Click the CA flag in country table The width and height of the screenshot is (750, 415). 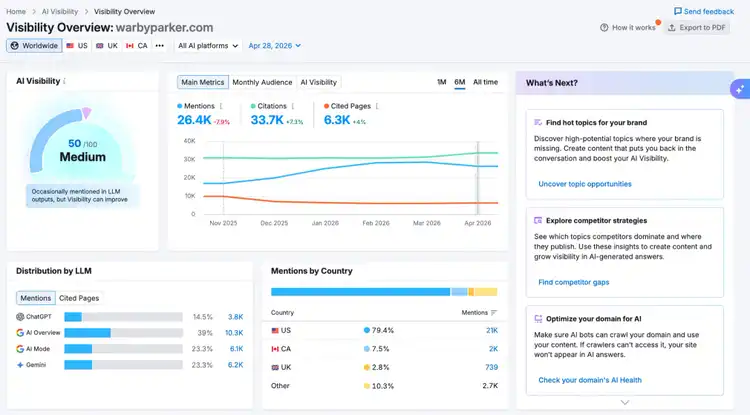[x=275, y=349]
